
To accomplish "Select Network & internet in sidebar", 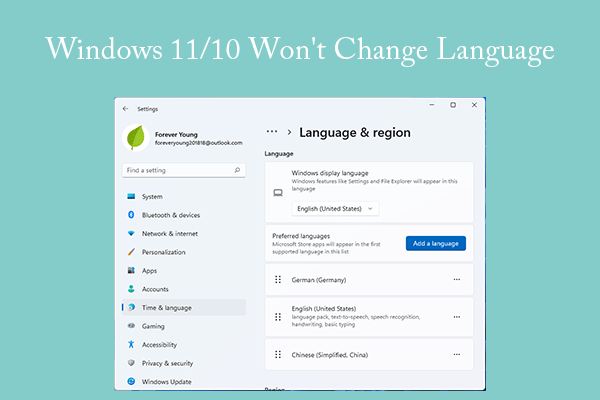I will 184,233.
